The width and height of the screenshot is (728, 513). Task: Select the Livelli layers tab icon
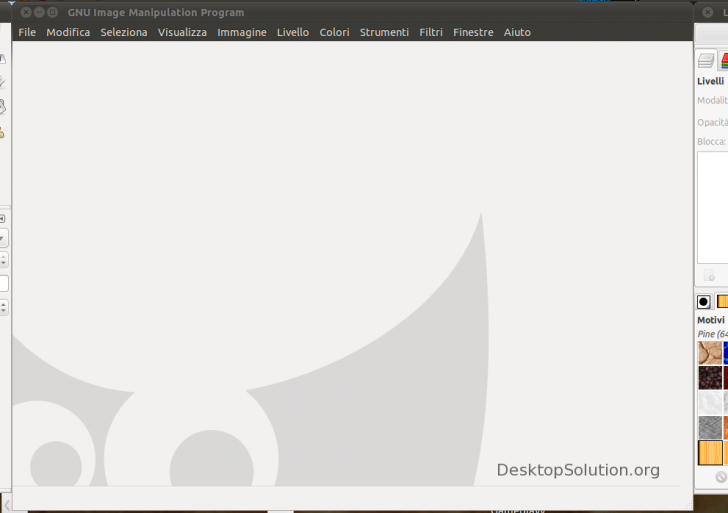point(706,61)
